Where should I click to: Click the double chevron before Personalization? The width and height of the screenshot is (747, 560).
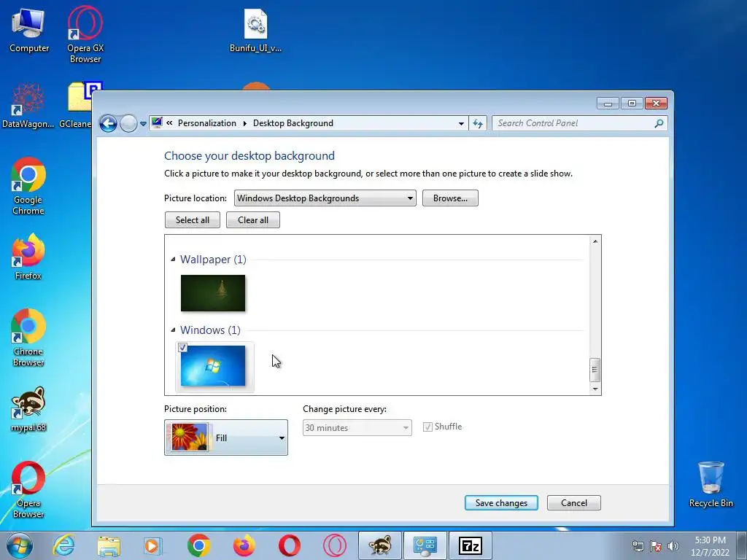click(x=169, y=123)
